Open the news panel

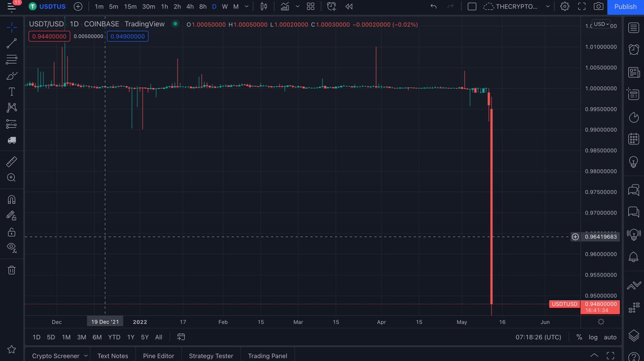click(x=633, y=72)
